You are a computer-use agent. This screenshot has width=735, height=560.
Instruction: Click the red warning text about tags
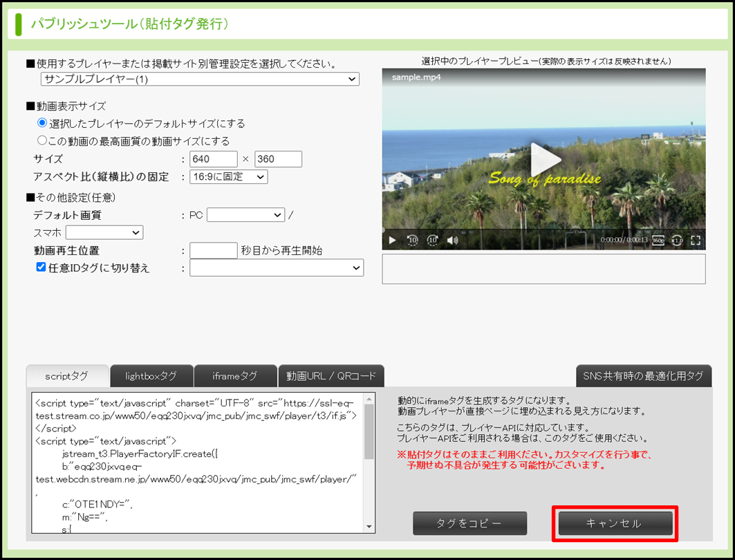[x=525, y=460]
